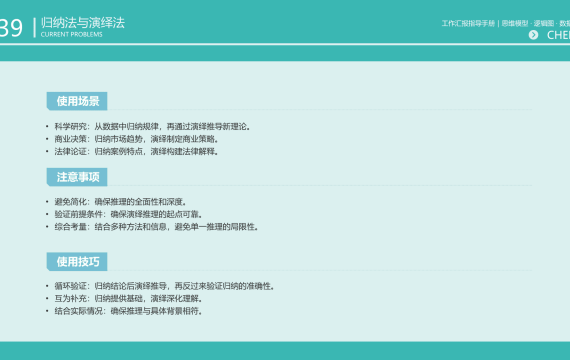Click the line starting with 循环验证
The height and width of the screenshot is (360, 570).
165,286
